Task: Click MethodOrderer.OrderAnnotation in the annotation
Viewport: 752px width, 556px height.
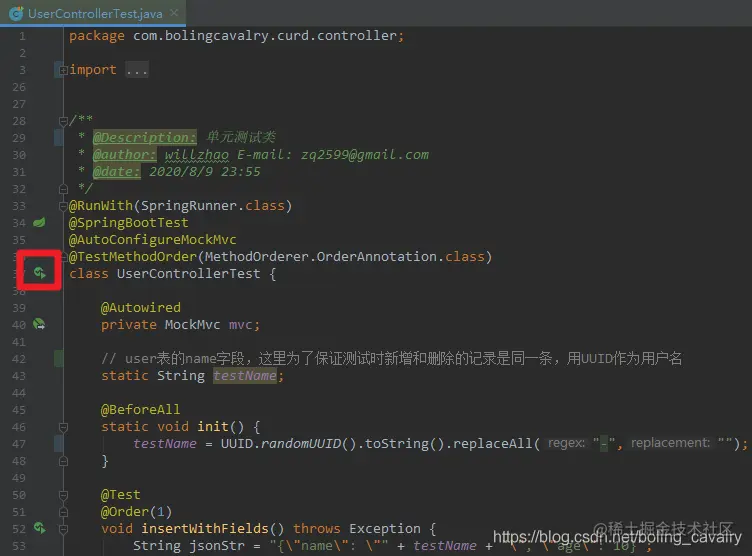Action: coord(320,257)
